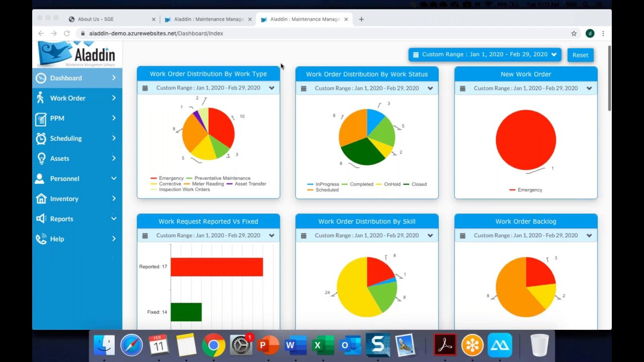Screen dimensions: 644x362
Task: Open the green Chrome profile avatar
Action: pos(590,34)
